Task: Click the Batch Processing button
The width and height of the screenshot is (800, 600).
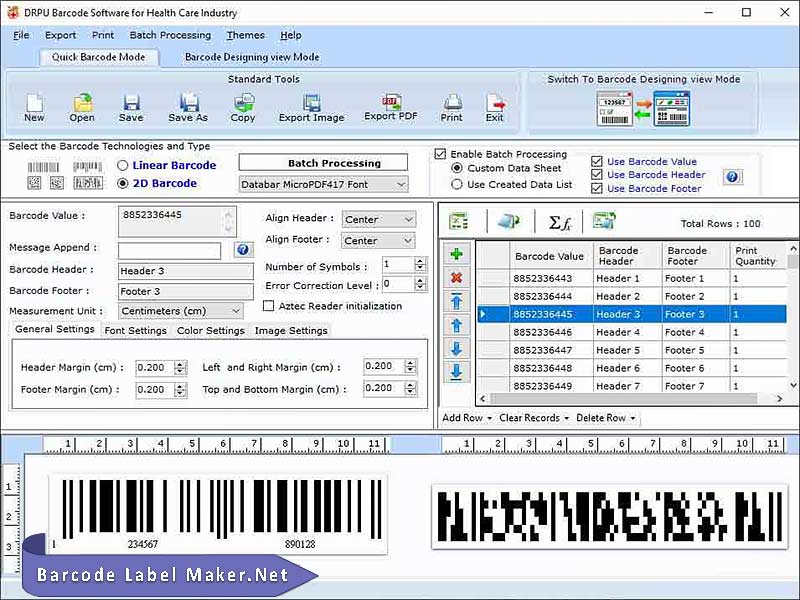Action: (323, 163)
